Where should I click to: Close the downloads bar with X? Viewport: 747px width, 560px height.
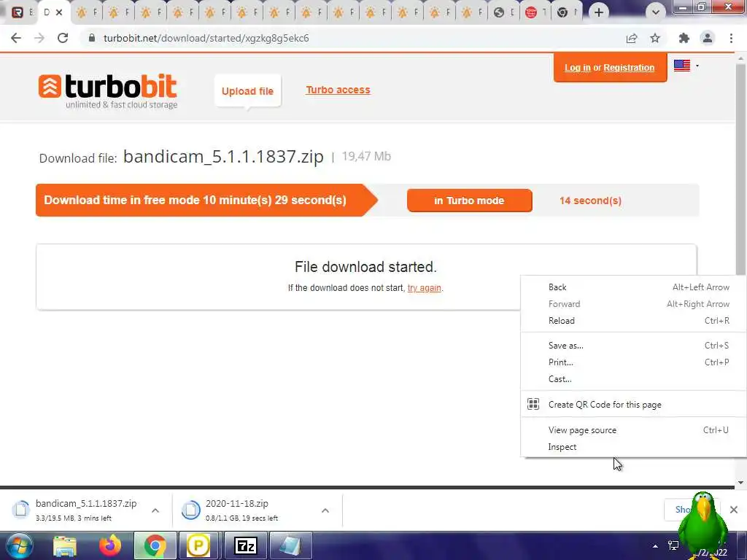(734, 510)
